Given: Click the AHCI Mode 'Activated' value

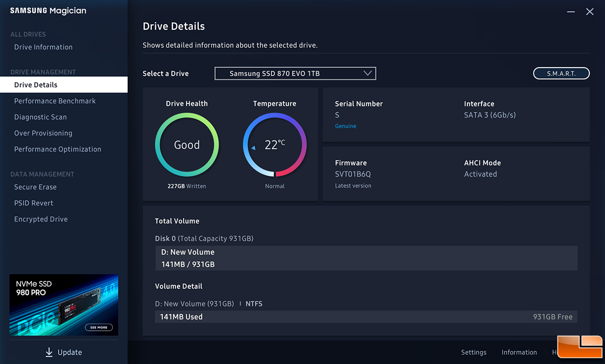Looking at the screenshot, I should pyautogui.click(x=480, y=174).
